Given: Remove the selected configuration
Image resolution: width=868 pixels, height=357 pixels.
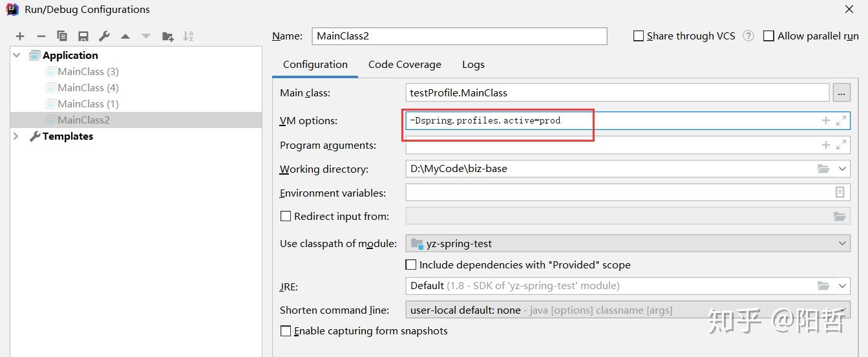Looking at the screenshot, I should [41, 36].
